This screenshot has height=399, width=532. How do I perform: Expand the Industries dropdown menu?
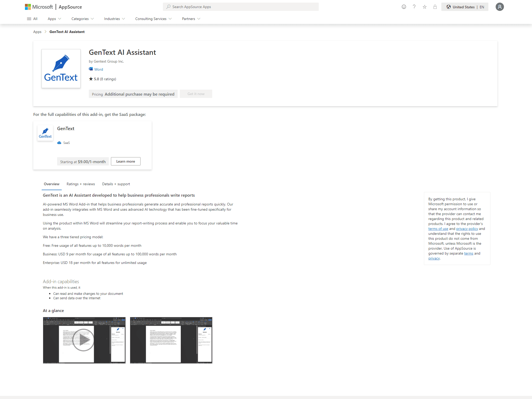115,19
